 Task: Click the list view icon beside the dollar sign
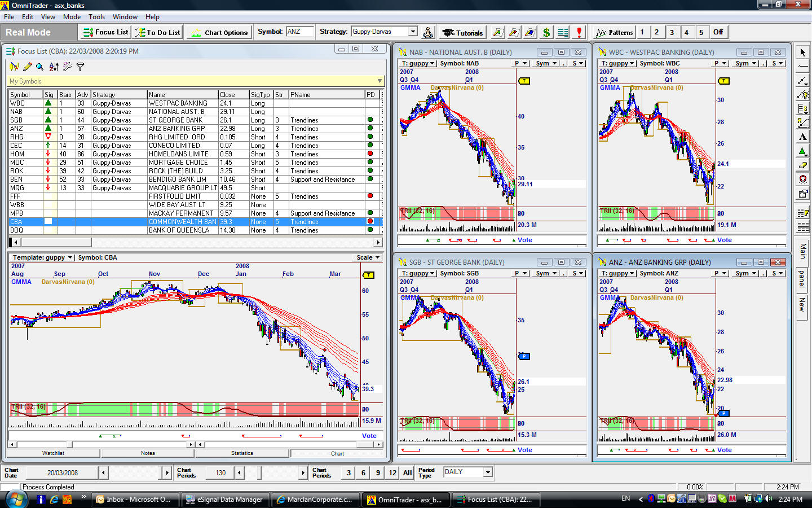tap(562, 32)
